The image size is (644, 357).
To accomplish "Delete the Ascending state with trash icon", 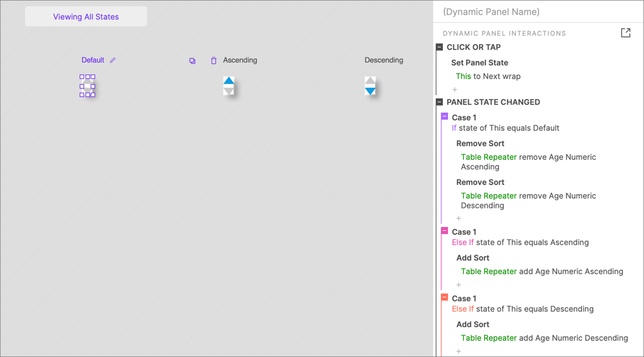I will point(213,60).
